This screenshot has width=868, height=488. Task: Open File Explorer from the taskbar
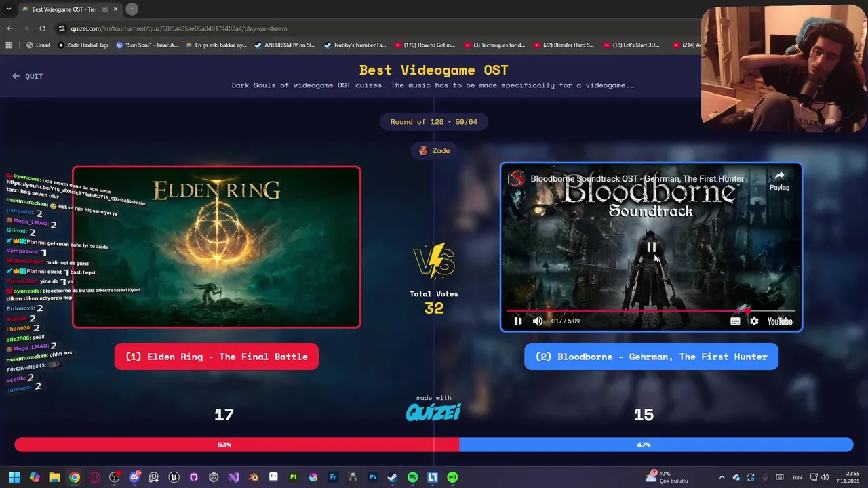54,477
